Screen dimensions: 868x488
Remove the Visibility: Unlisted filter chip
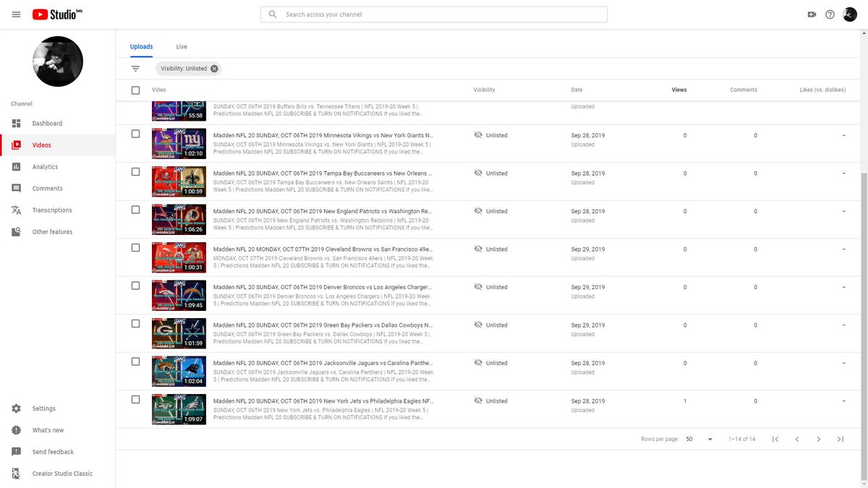214,69
